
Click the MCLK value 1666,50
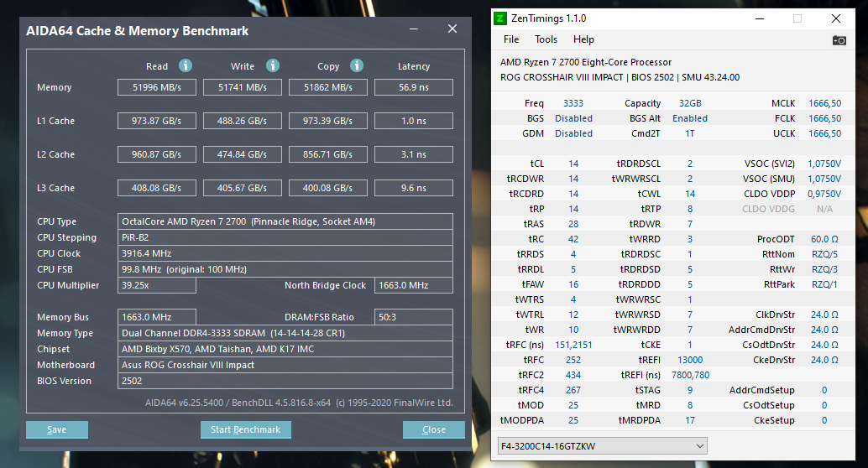tap(825, 103)
